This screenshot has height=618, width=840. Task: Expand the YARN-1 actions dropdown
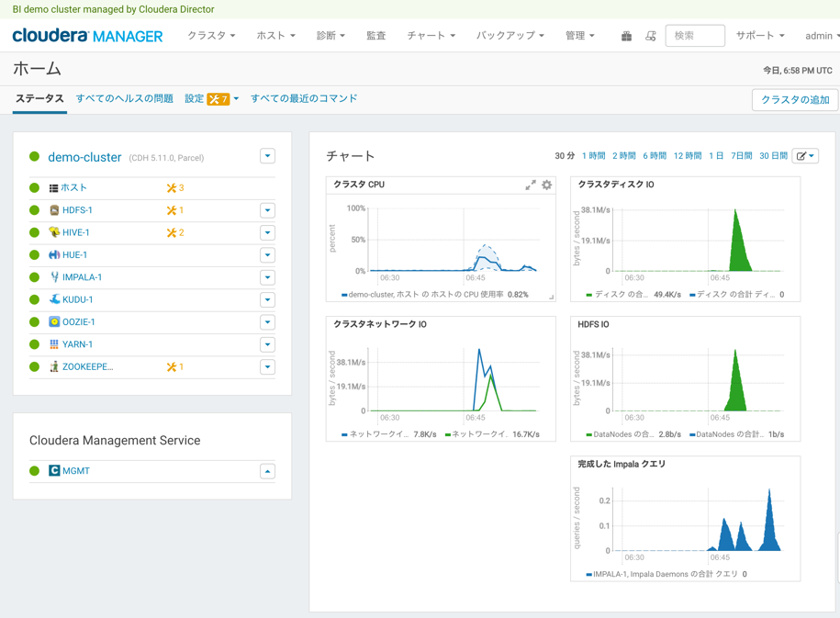point(267,343)
